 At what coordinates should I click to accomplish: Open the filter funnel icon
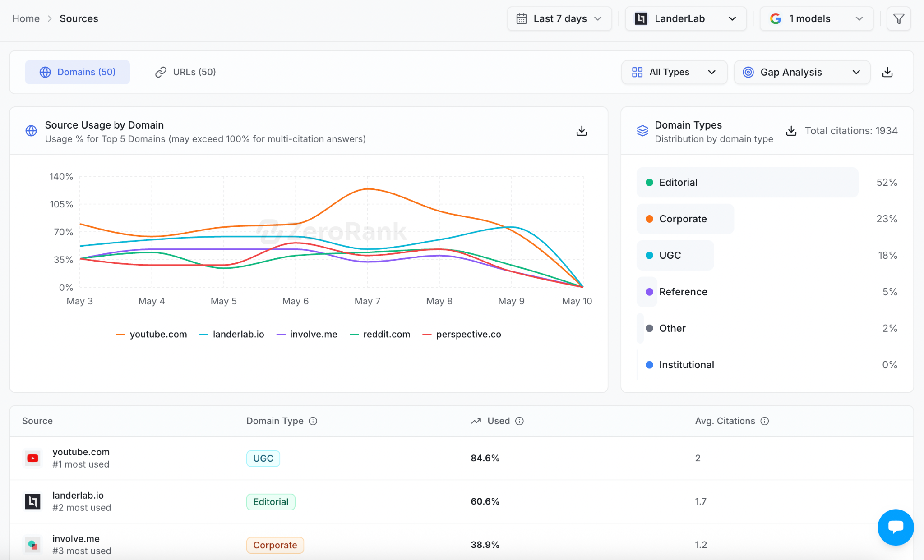click(x=898, y=18)
